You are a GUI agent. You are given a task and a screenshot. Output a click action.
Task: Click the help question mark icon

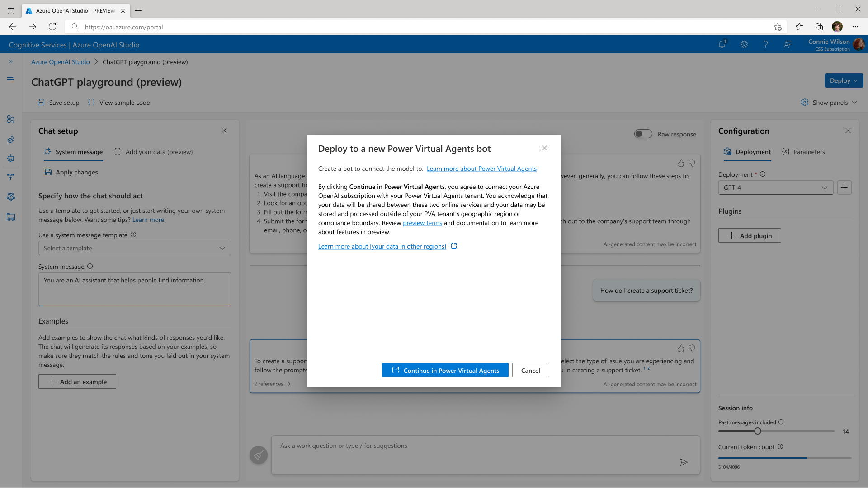pyautogui.click(x=765, y=44)
